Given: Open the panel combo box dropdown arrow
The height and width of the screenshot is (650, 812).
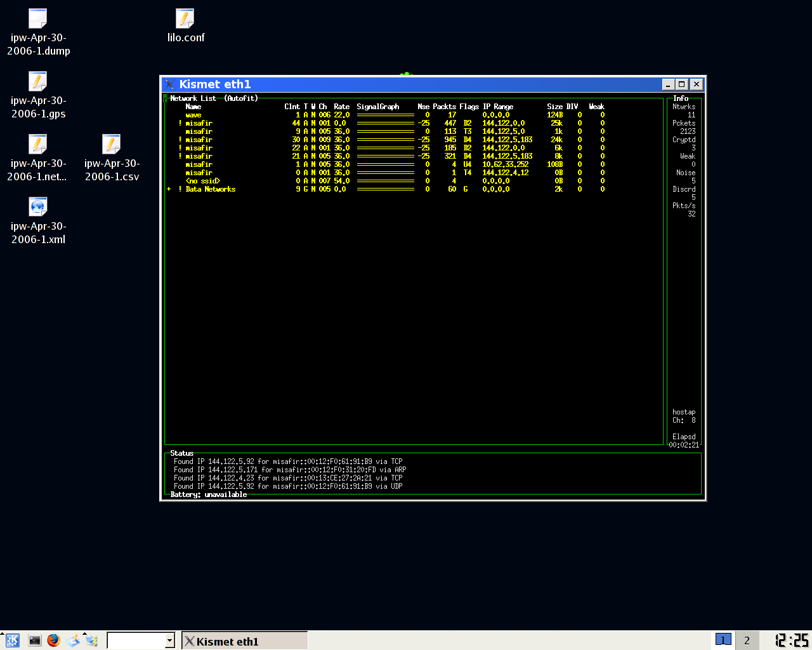Looking at the screenshot, I should point(169,641).
